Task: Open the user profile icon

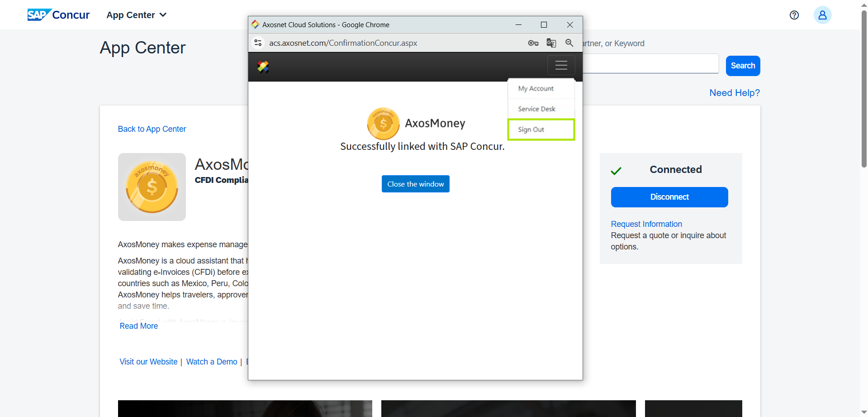Action: [x=822, y=15]
